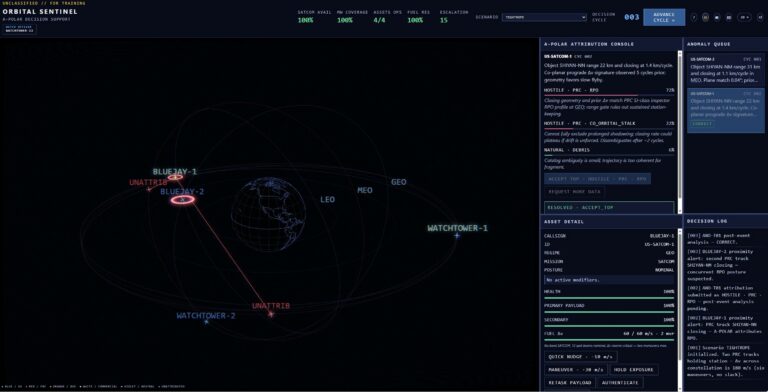Click the MEO orbit label
The width and height of the screenshot is (768, 392).
click(364, 190)
